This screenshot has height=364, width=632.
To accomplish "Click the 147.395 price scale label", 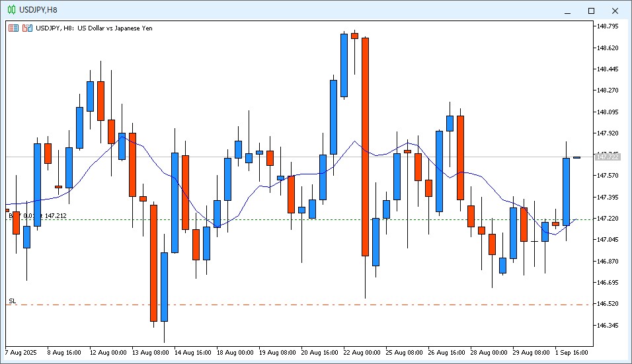I will pos(608,198).
